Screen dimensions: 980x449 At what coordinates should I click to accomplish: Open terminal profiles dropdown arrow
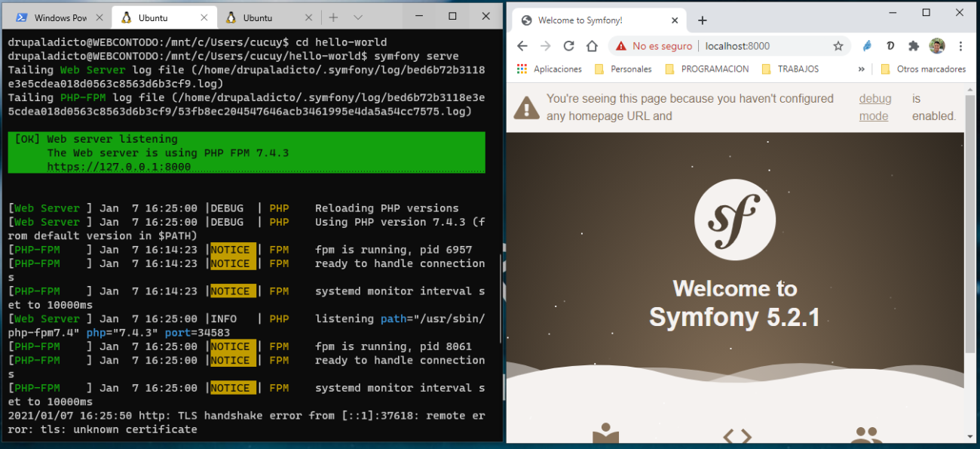358,17
